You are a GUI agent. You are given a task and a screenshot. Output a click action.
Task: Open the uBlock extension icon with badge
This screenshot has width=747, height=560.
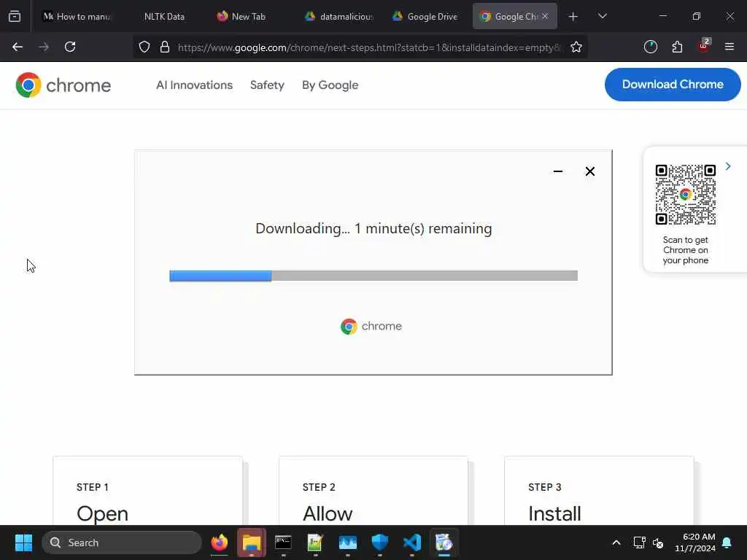coord(704,46)
